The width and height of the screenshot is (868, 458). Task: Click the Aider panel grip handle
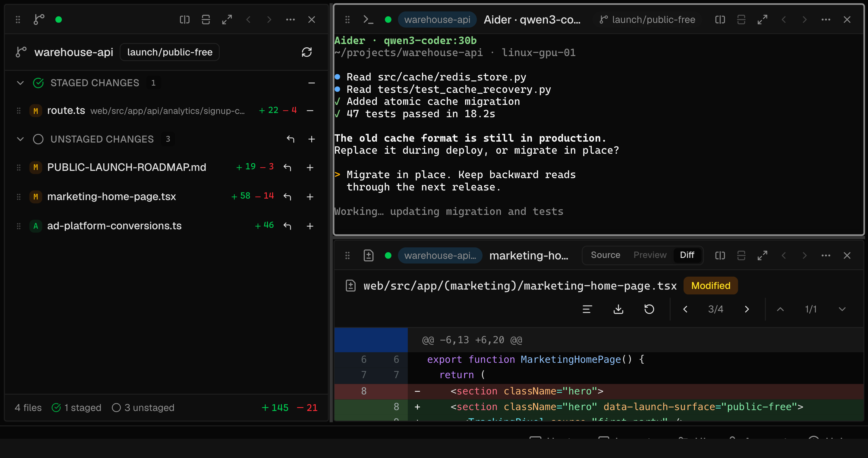(348, 20)
